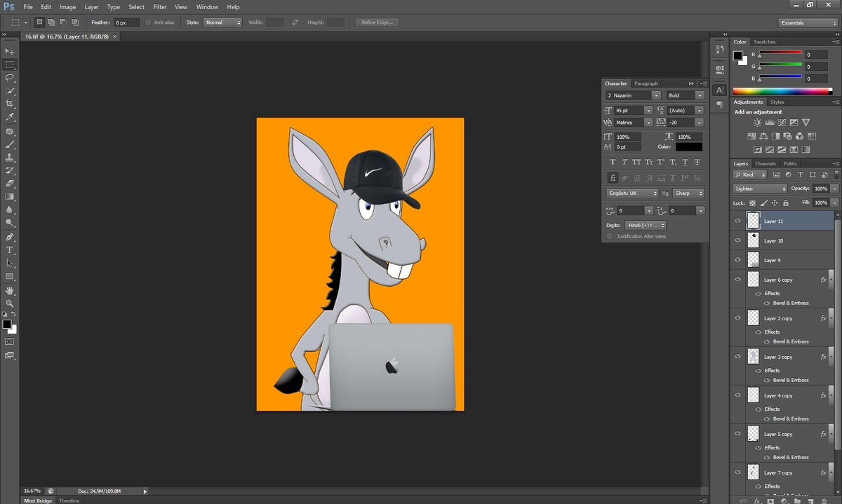Open the font family Nazanin dropdown
The height and width of the screenshot is (504, 842).
[x=656, y=95]
